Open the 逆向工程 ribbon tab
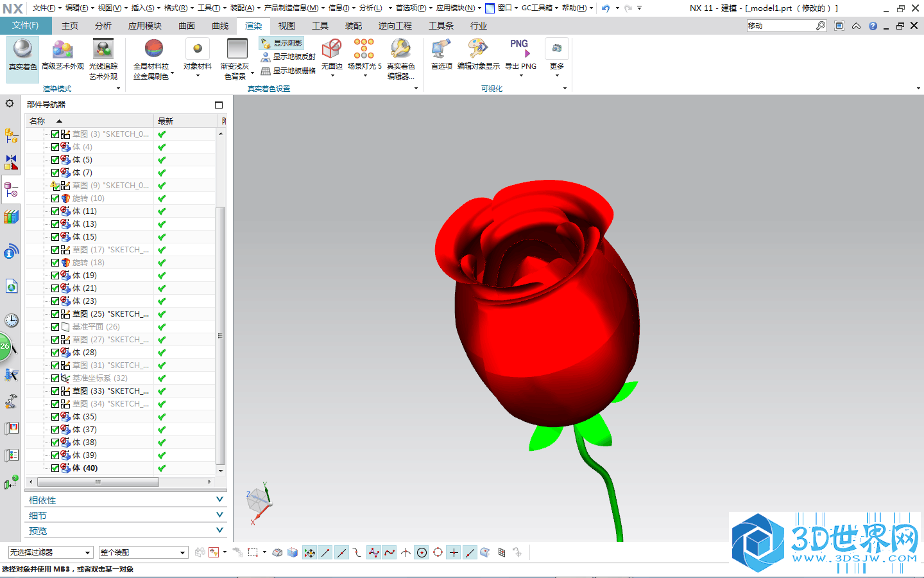 pyautogui.click(x=395, y=26)
